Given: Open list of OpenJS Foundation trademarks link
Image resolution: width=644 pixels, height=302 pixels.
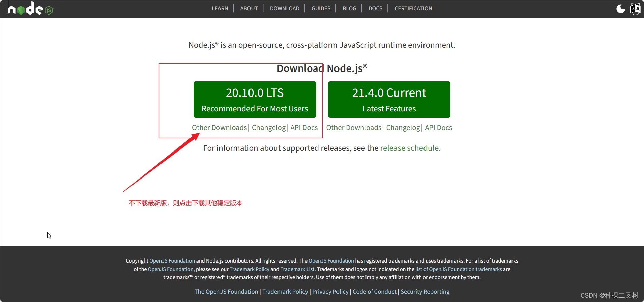Looking at the screenshot, I should (459, 269).
